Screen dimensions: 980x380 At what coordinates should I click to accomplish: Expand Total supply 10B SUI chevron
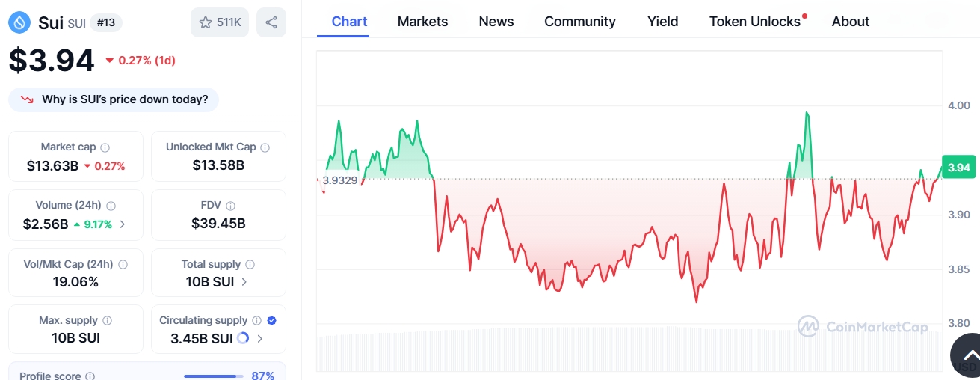[x=244, y=282]
